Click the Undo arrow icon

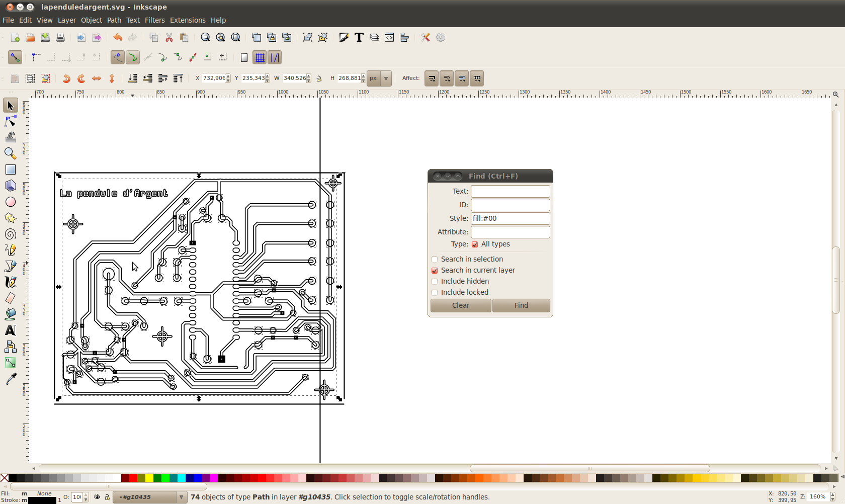click(117, 37)
